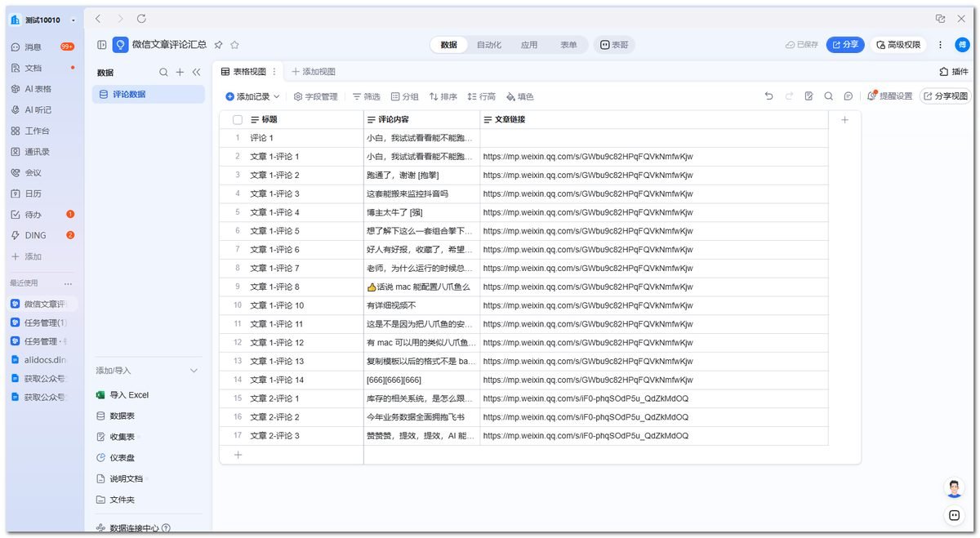Open the 待办 to-do list
Image resolution: width=980 pixels, height=538 pixels.
coord(33,215)
